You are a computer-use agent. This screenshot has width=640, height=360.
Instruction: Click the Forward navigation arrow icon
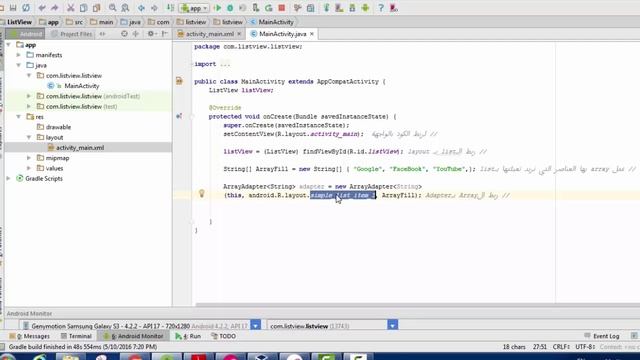[x=154, y=8]
